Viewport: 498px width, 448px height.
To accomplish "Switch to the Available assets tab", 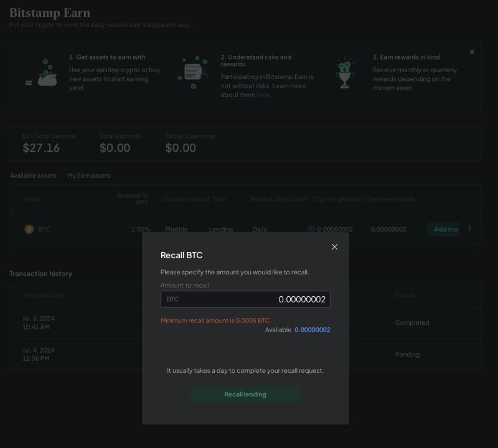I will [33, 175].
